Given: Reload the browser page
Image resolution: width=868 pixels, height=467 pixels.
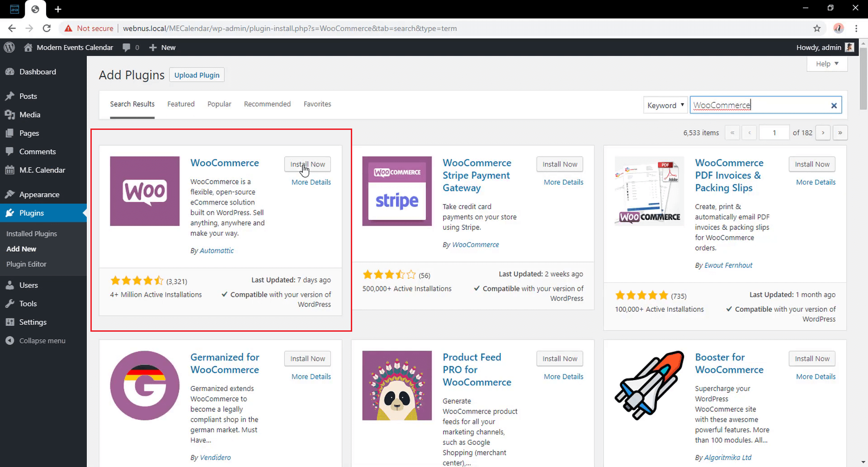Looking at the screenshot, I should click(47, 28).
